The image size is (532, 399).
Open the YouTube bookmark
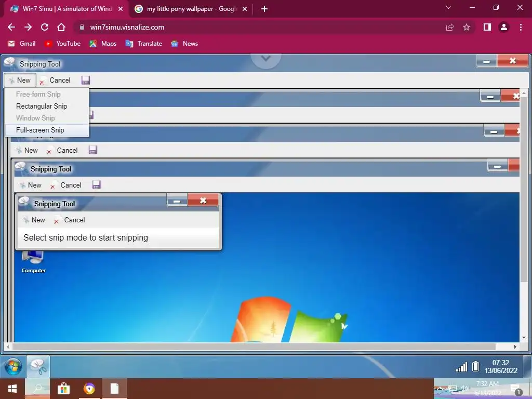click(63, 44)
